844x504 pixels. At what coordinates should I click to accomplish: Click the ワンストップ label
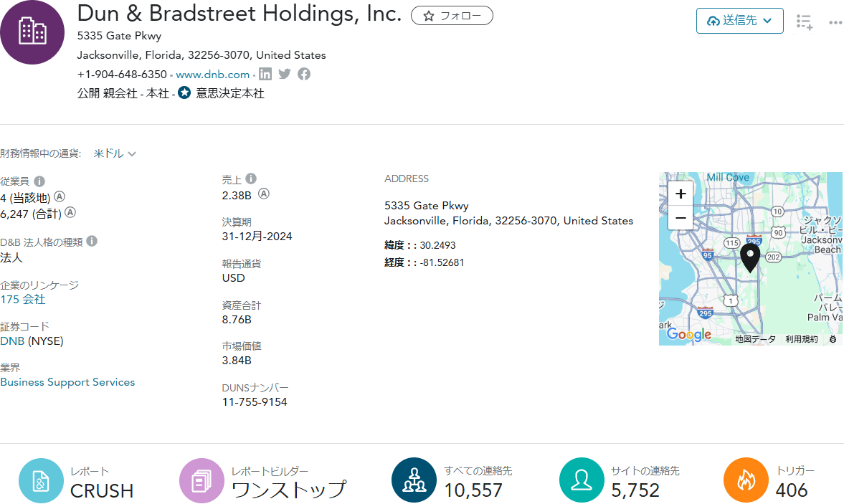coord(289,490)
